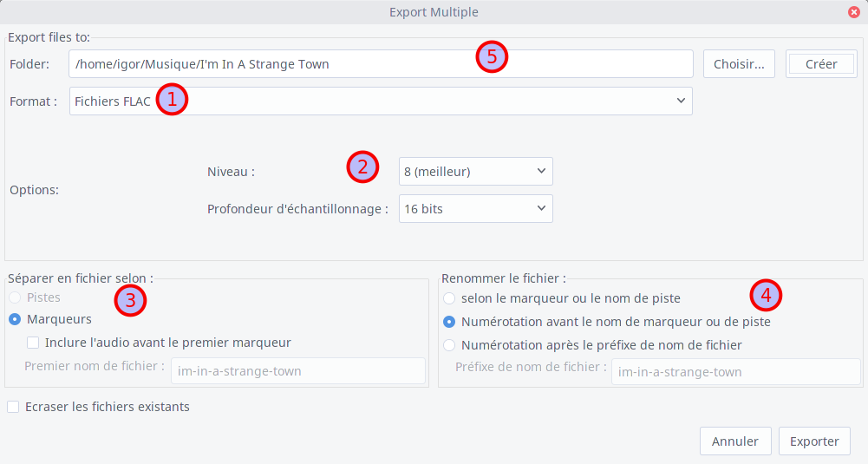Viewport: 868px width, 464px height.
Task: Click the Choisir... button
Action: (739, 63)
